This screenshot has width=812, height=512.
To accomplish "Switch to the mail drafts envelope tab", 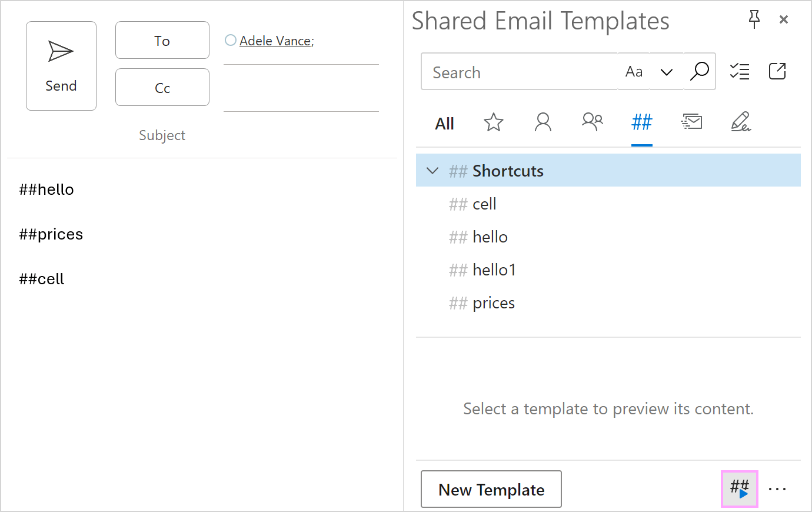I will pyautogui.click(x=691, y=122).
